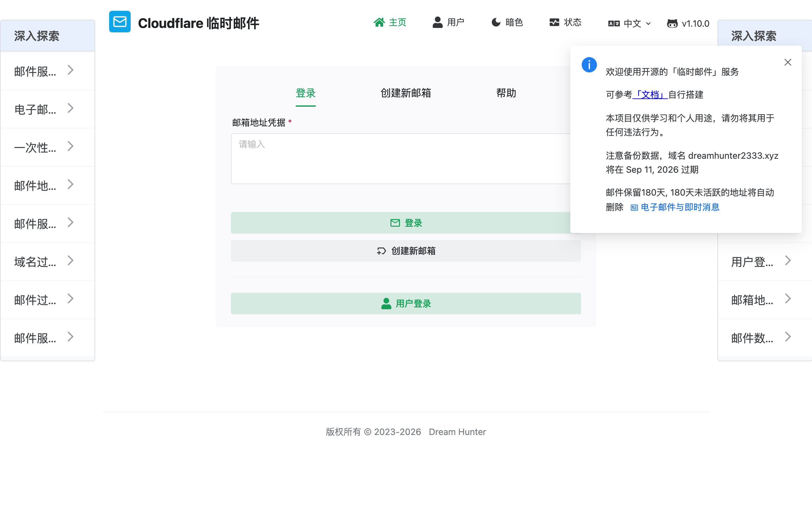Click the green 登录 button
The image size is (812, 508).
pyautogui.click(x=406, y=223)
